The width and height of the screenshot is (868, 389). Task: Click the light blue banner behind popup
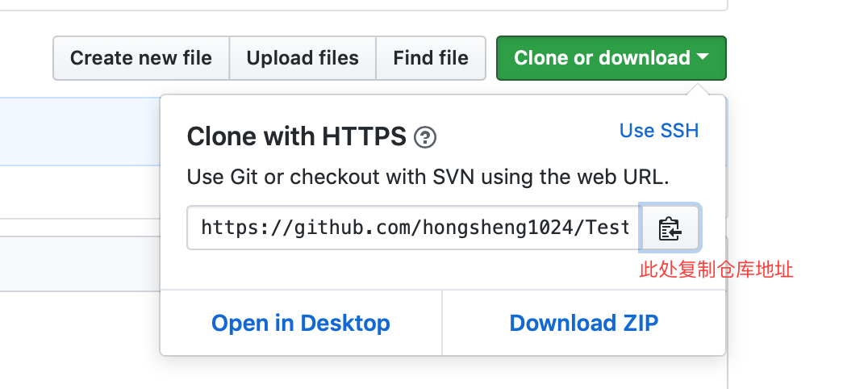pyautogui.click(x=80, y=132)
